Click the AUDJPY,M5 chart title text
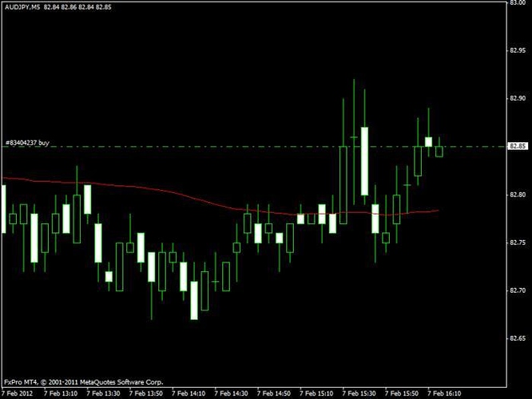Screen dimensions: 532x399 (x=22, y=6)
